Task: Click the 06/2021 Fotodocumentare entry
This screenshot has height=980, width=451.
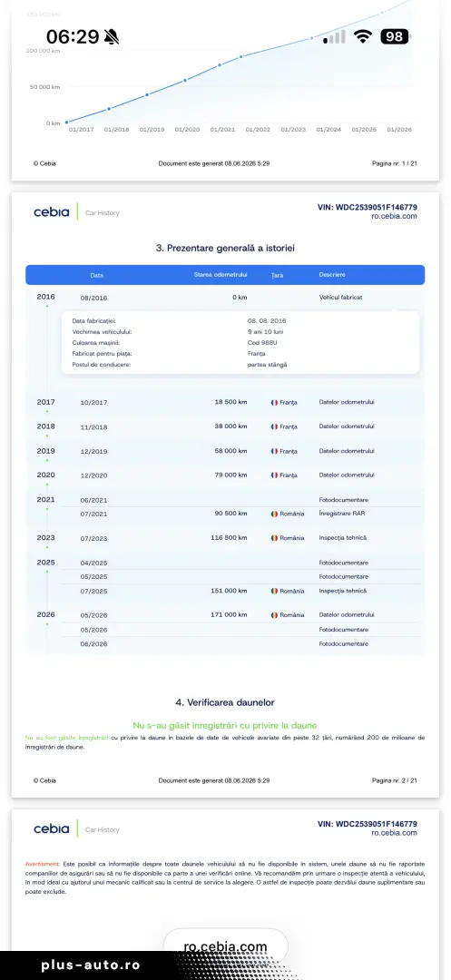Action: tap(344, 500)
